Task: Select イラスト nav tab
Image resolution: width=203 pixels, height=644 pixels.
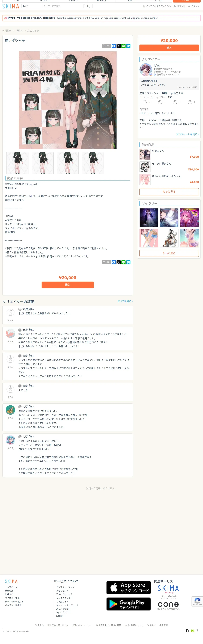Action: (45, 1)
